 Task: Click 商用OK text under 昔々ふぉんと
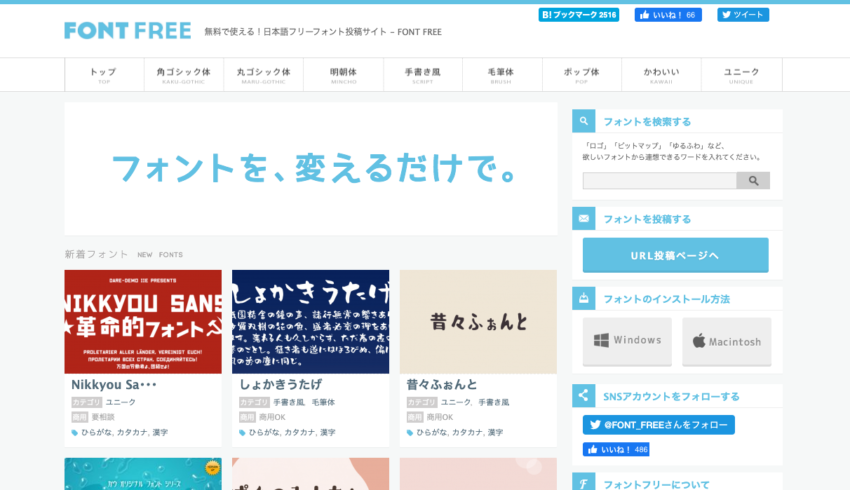pyautogui.click(x=440, y=417)
